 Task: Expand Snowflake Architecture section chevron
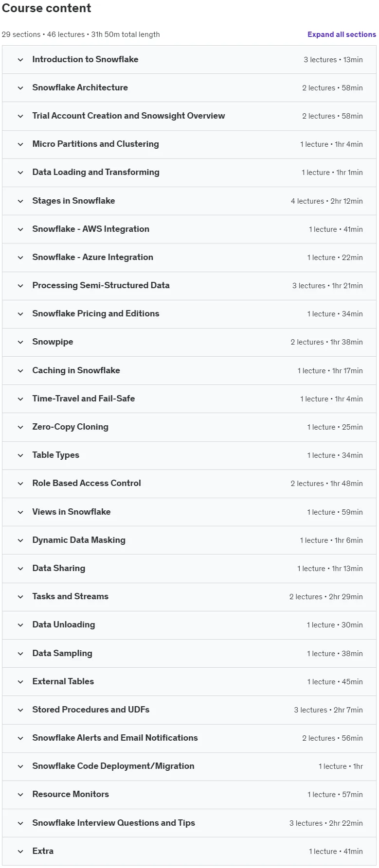tap(20, 88)
